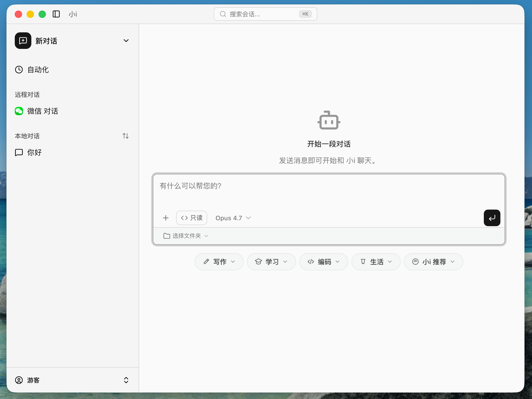The height and width of the screenshot is (399, 532).
Task: Expand the 游客 account switcher chevron
Action: [x=126, y=380]
